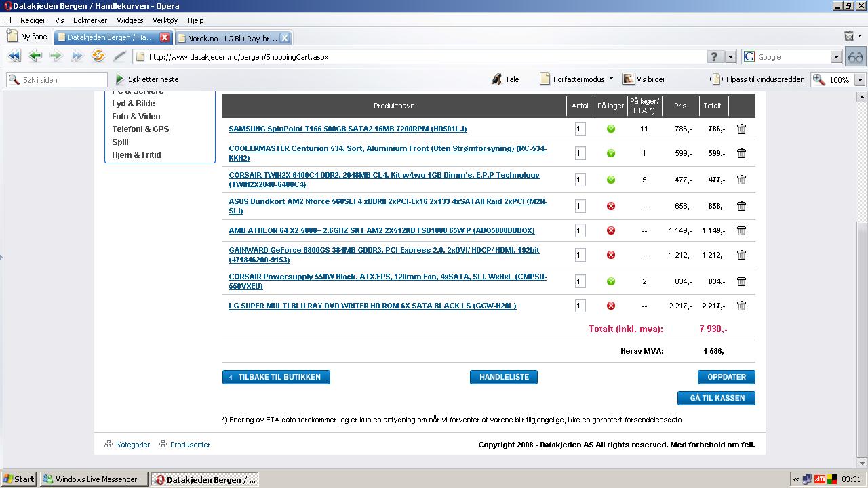This screenshot has height=488, width=868.
Task: Close the Norek.no LG Blu-Ray tab
Action: coord(285,37)
